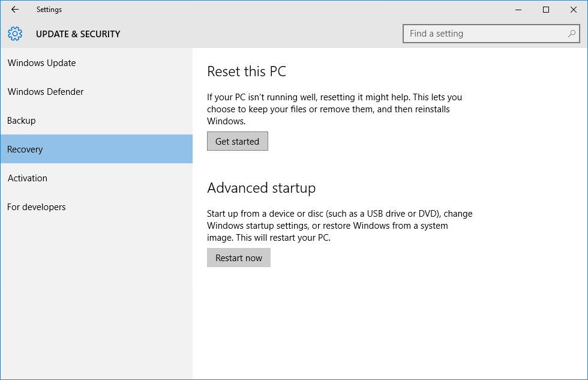Click Get started to reset PC
Image resolution: width=588 pixels, height=380 pixels.
[238, 142]
